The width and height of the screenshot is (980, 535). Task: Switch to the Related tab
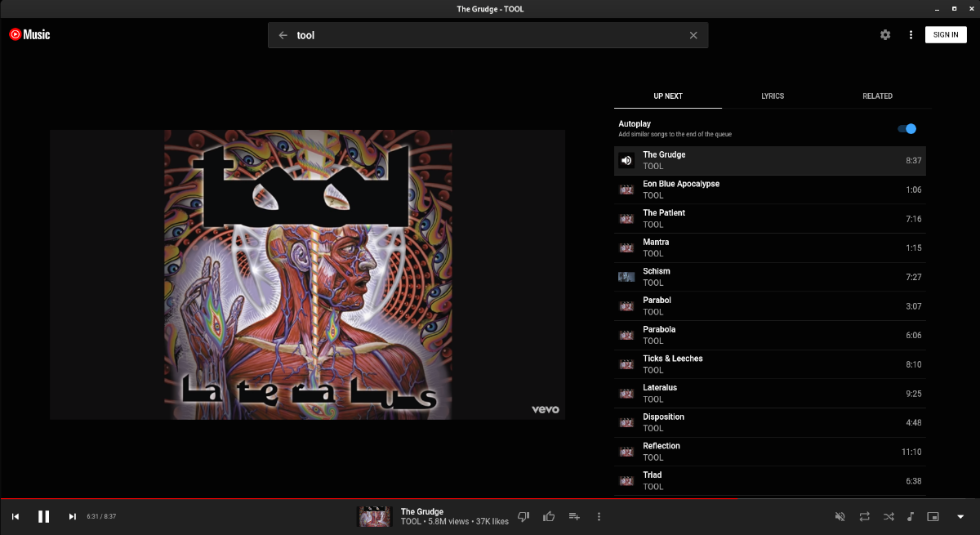point(877,96)
